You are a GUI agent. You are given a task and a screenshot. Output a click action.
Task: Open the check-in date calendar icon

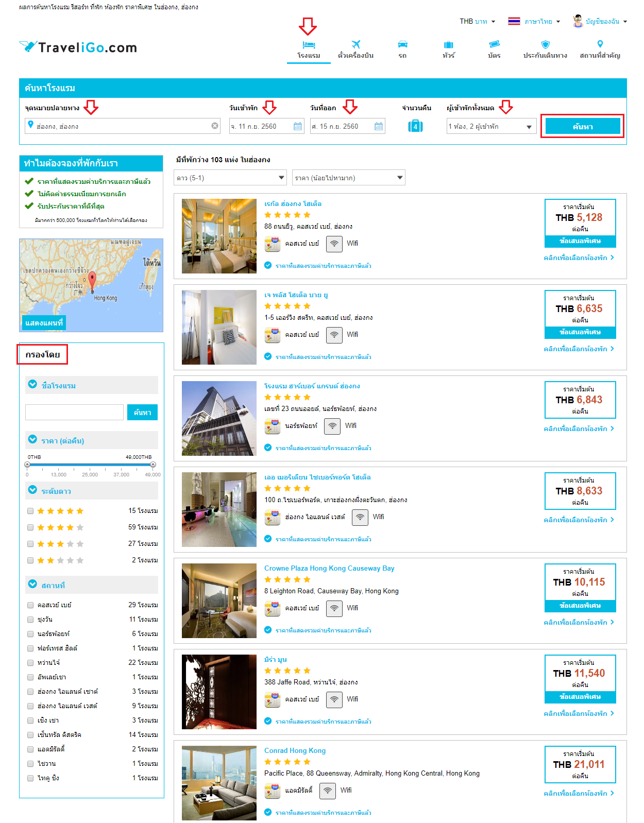(298, 126)
